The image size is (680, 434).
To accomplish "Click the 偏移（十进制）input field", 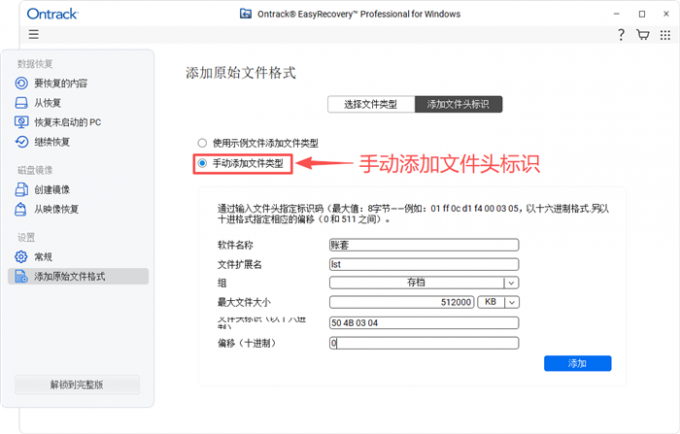I will (424, 343).
